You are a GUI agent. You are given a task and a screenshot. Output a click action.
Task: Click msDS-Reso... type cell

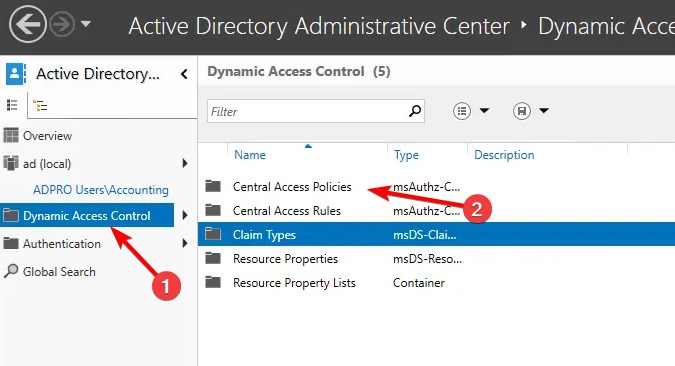coord(427,259)
